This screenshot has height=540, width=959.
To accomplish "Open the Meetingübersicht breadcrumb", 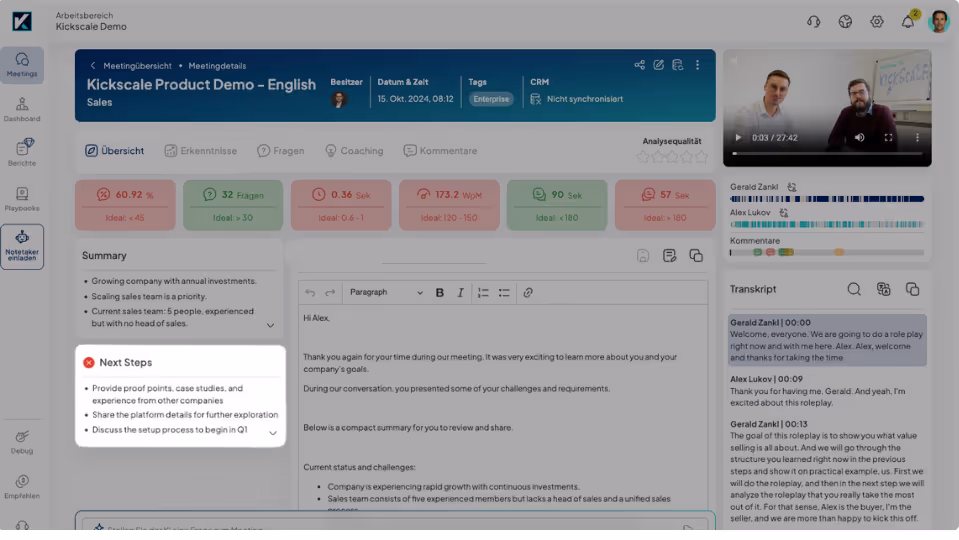I will click(138, 65).
